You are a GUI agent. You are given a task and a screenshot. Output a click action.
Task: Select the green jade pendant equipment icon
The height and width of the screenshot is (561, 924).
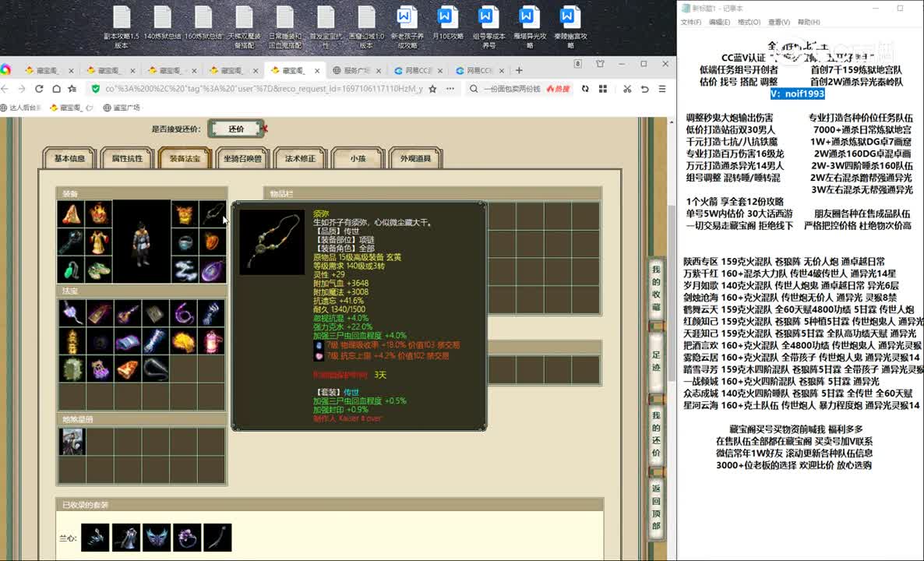(72, 270)
